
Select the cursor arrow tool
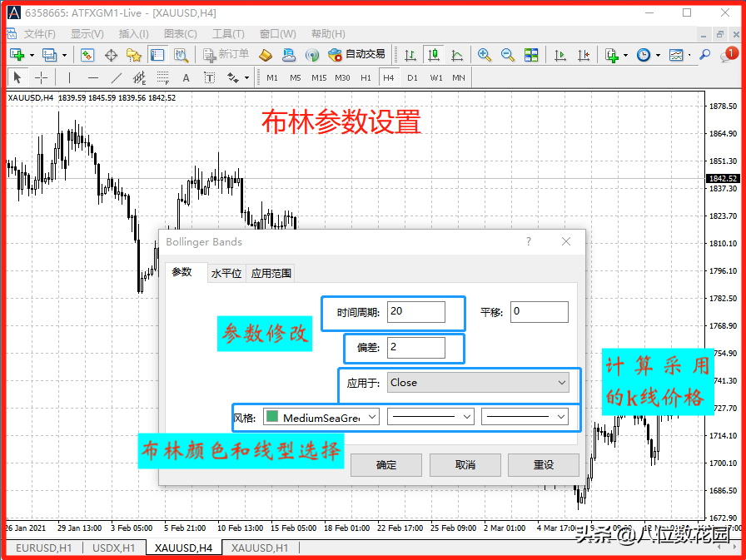(17, 77)
